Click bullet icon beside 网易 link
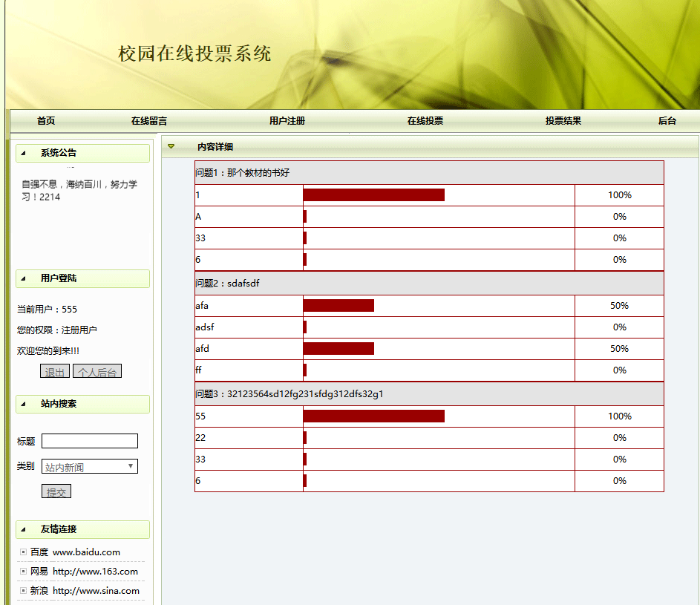700x605 pixels. [x=23, y=572]
